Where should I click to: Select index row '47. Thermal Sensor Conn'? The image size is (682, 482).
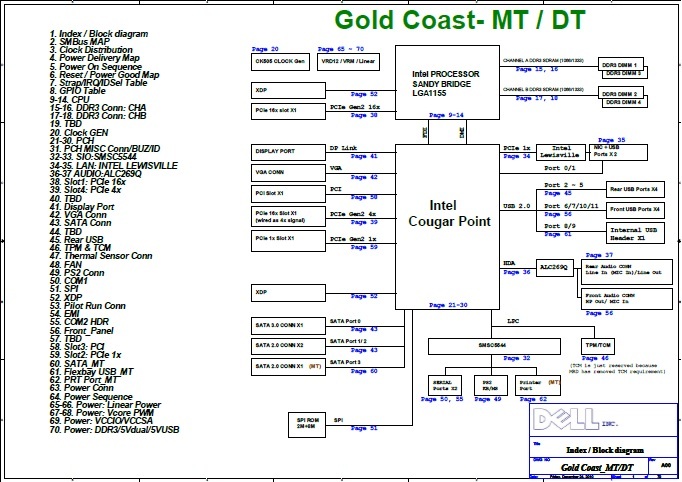(x=101, y=256)
